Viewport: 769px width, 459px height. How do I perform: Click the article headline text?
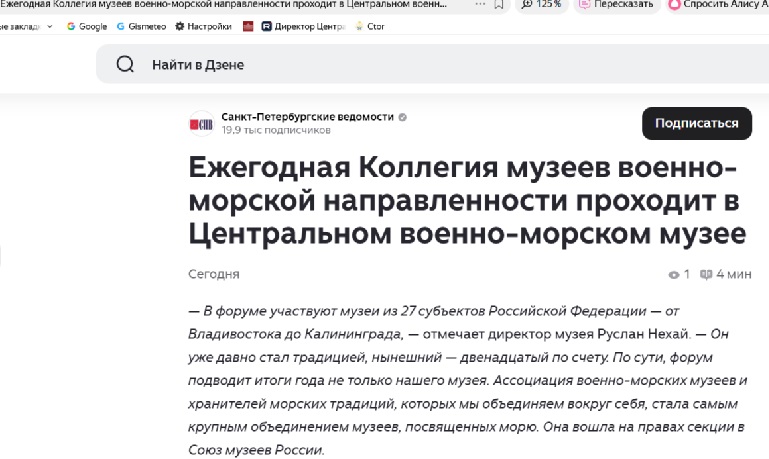pos(466,201)
